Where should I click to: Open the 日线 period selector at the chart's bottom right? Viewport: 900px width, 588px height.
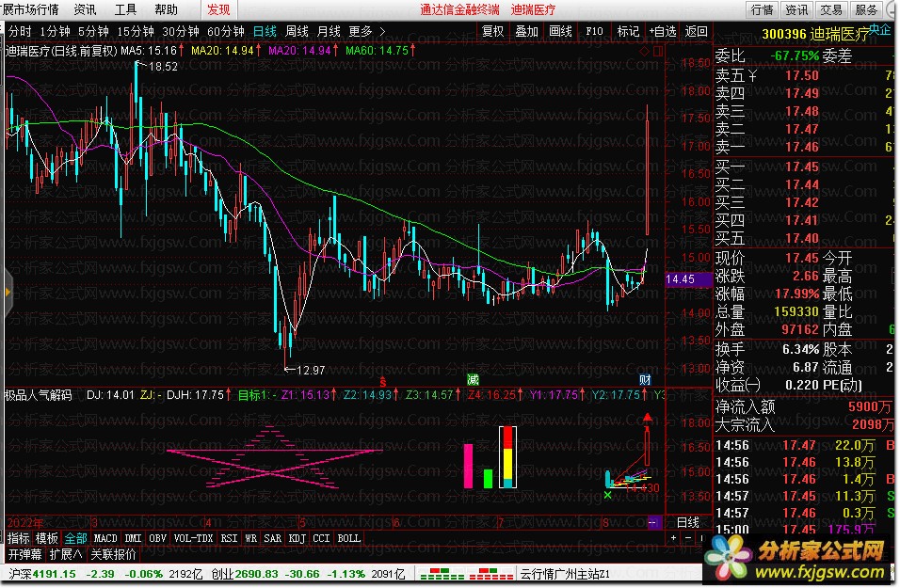687,522
